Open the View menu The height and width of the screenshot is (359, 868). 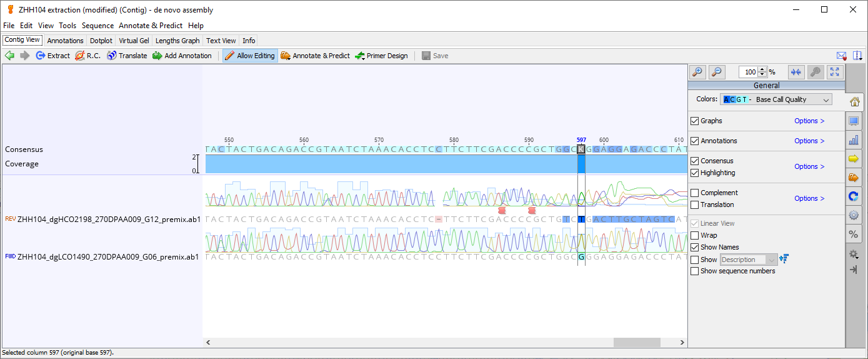point(46,26)
